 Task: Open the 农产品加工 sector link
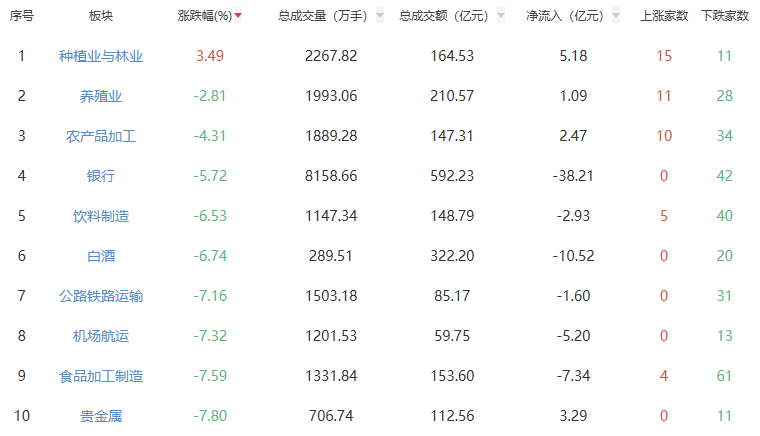click(101, 136)
